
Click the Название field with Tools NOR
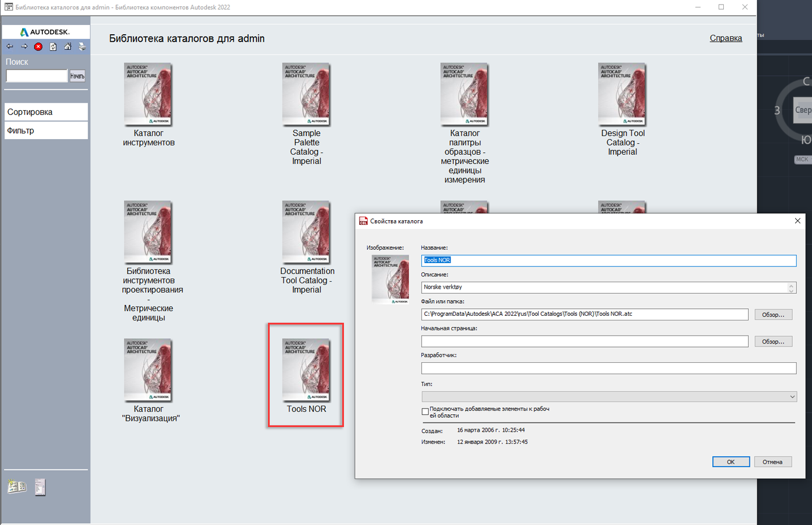pyautogui.click(x=609, y=260)
